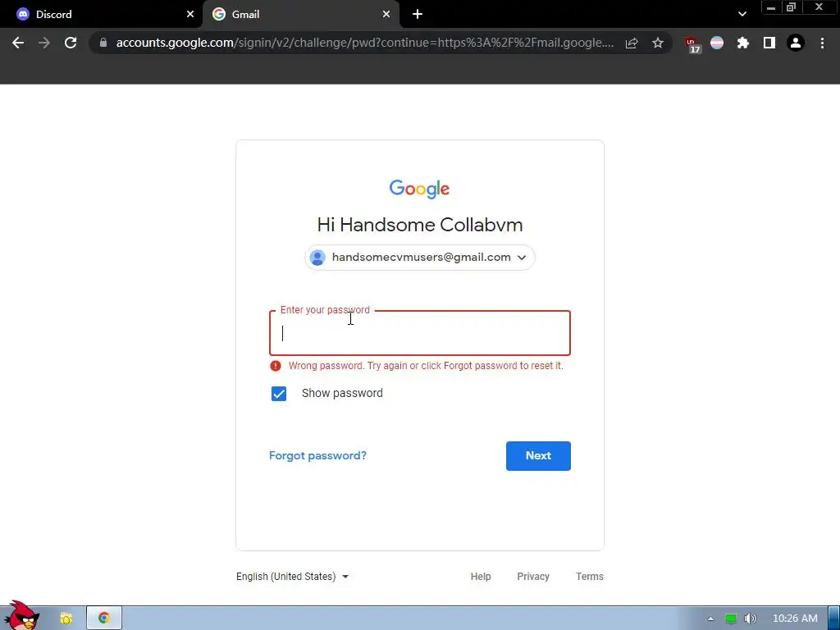Open the Help link in footer
The image size is (840, 630).
481,577
